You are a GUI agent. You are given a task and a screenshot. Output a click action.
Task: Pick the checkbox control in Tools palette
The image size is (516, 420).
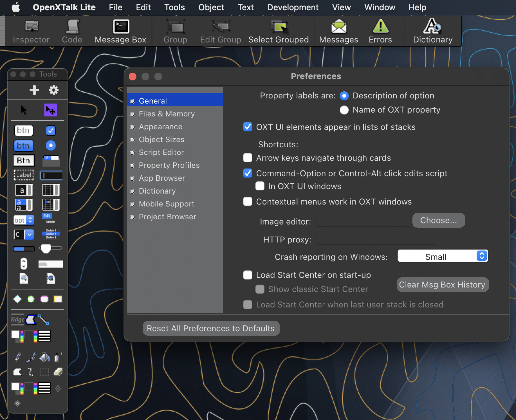pos(51,130)
